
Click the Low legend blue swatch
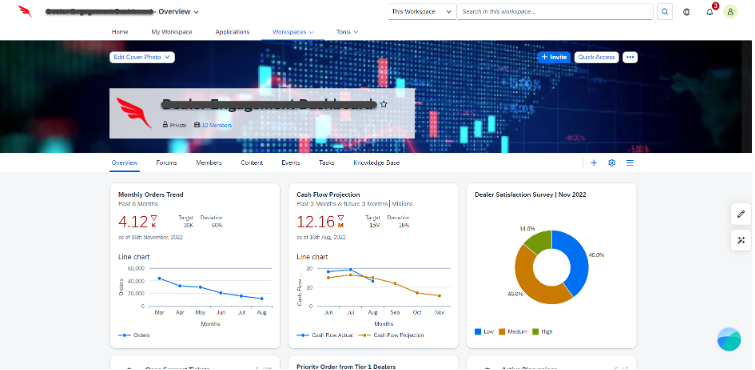click(x=478, y=331)
